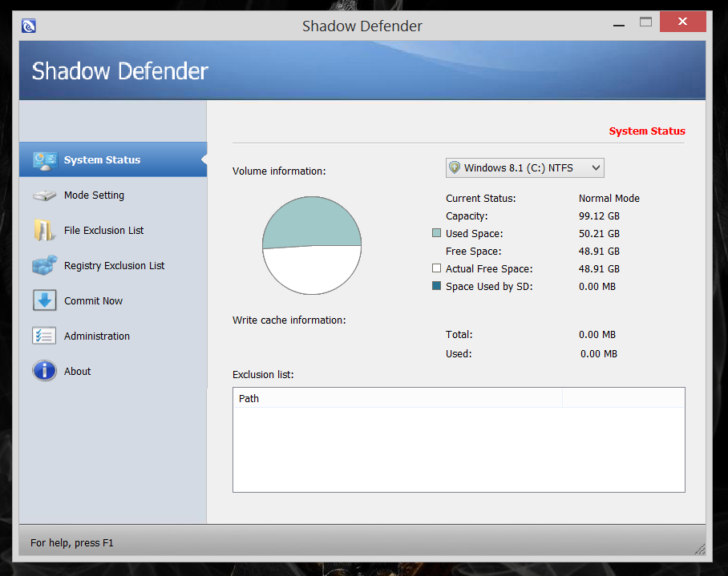The width and height of the screenshot is (728, 576).
Task: Click the disk usage pie chart
Action: click(x=312, y=245)
